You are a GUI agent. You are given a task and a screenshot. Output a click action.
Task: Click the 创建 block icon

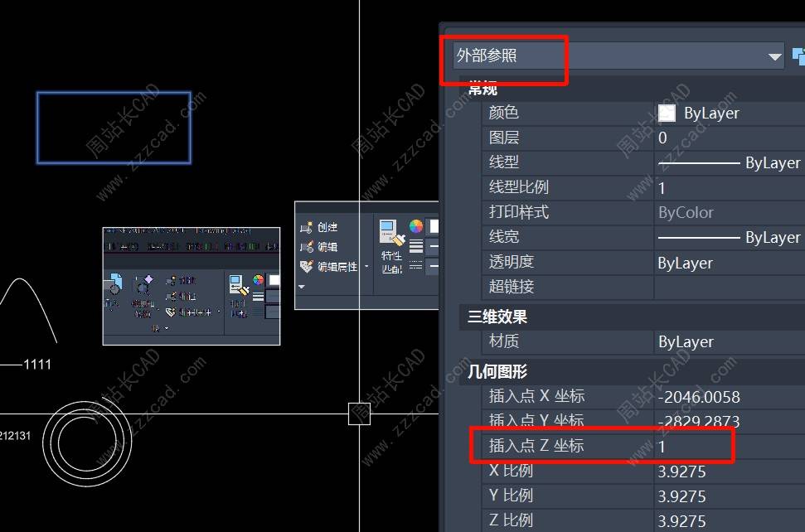[307, 227]
